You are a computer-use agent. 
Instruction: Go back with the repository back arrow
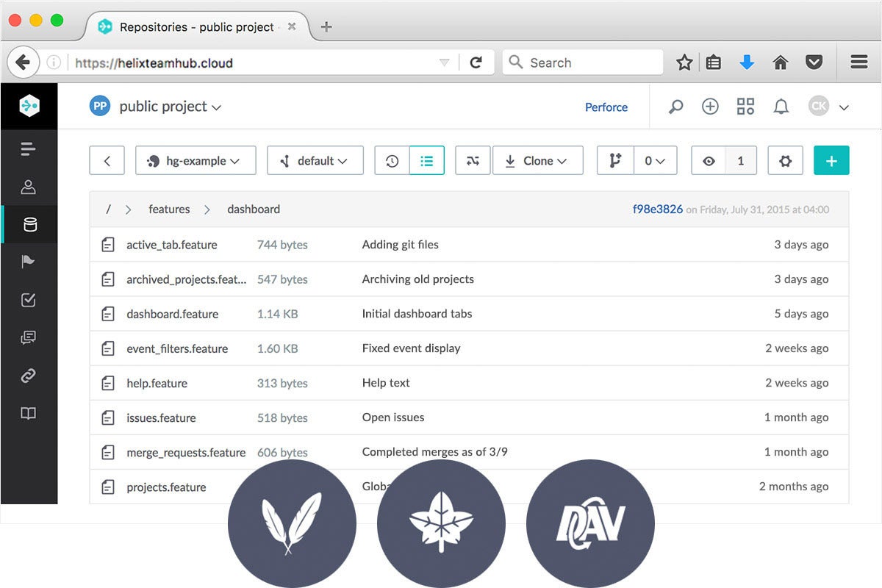107,161
